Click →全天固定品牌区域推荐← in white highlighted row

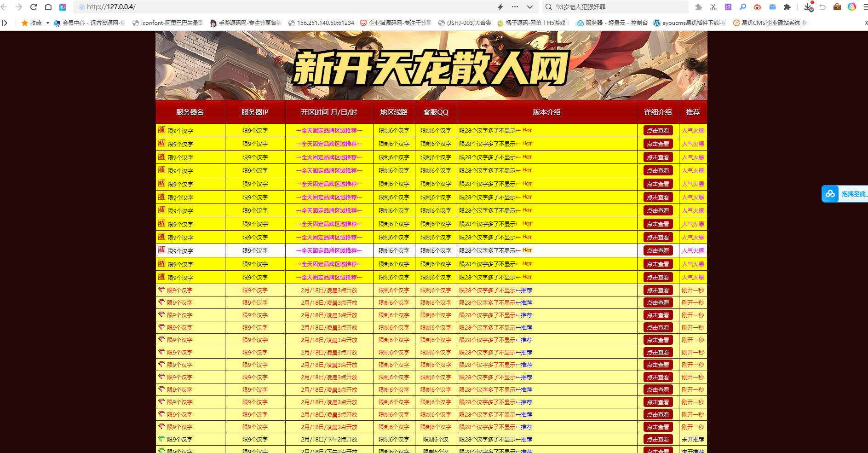pyautogui.click(x=329, y=251)
